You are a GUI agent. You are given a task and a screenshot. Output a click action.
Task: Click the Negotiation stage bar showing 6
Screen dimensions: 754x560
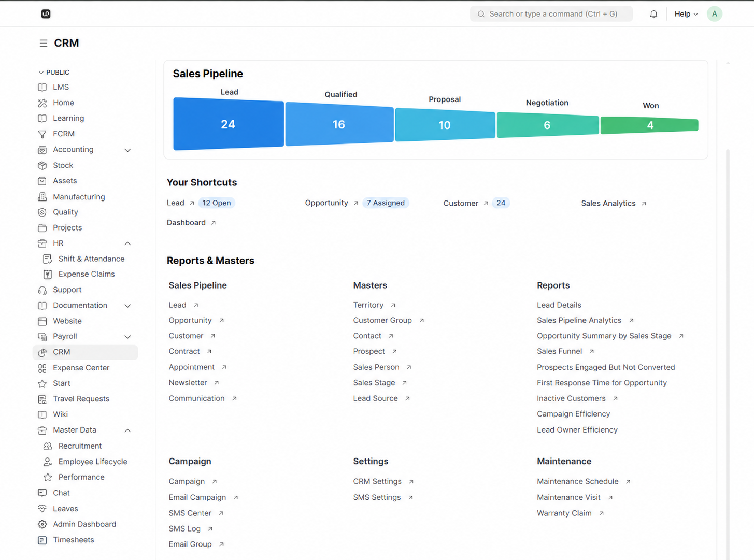tap(548, 125)
